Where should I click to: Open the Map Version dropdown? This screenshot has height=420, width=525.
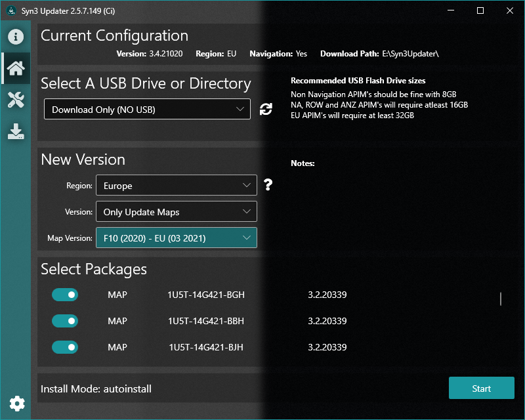176,238
